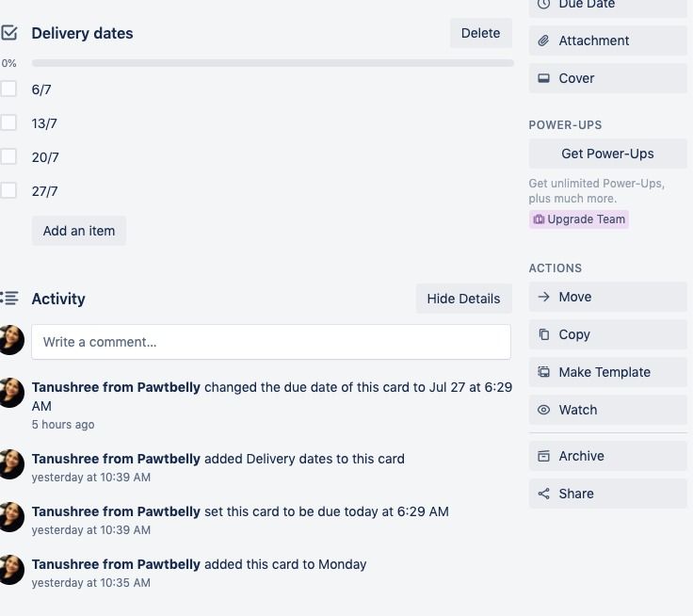The image size is (693, 616).
Task: Tick the 20/7 checklist checkbox
Action: point(8,156)
